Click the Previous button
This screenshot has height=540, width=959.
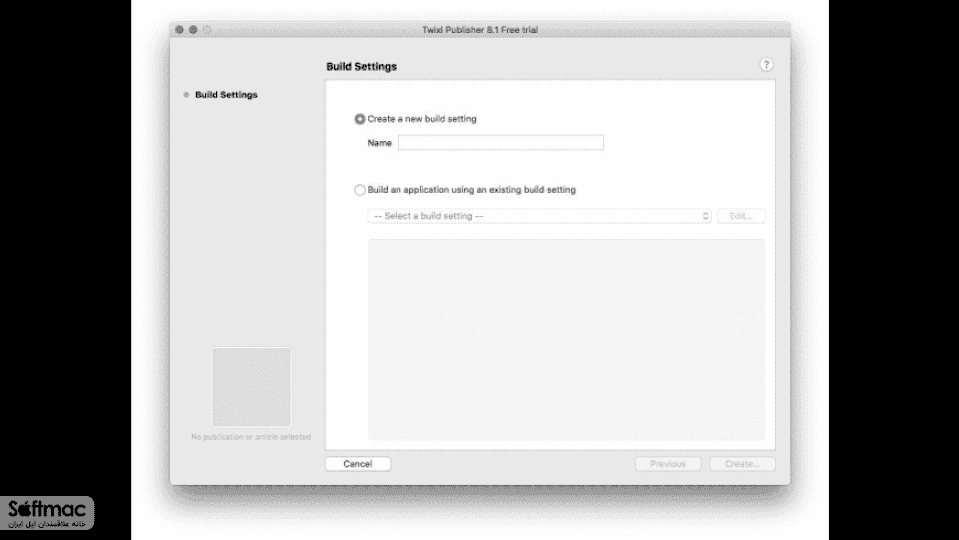(x=668, y=464)
